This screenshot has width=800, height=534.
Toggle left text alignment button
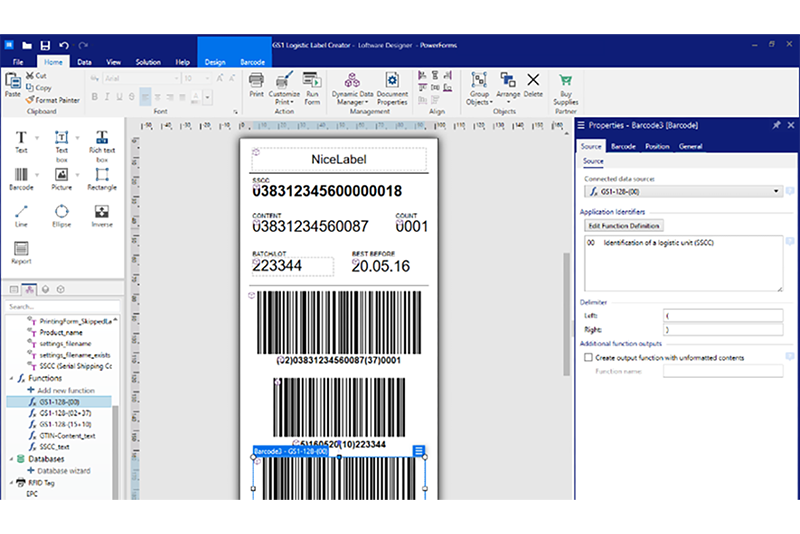pos(145,96)
